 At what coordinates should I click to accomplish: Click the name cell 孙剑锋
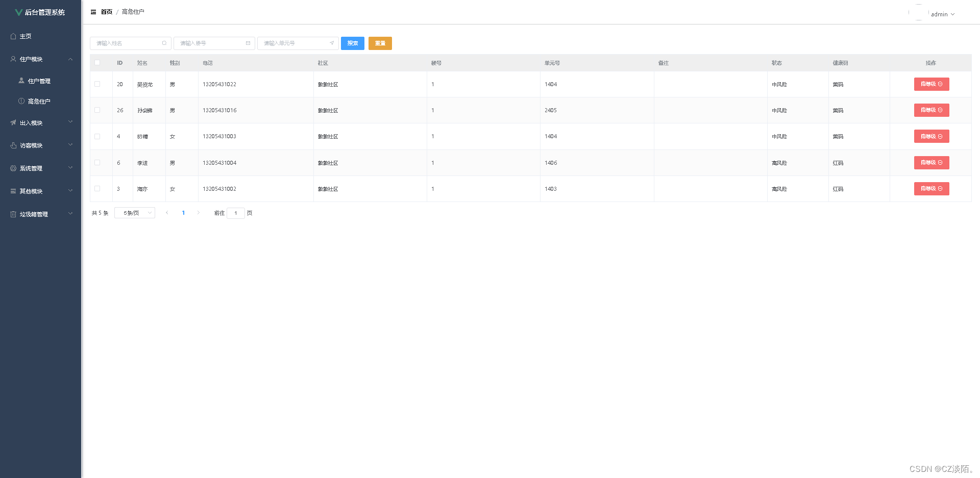[x=145, y=110]
